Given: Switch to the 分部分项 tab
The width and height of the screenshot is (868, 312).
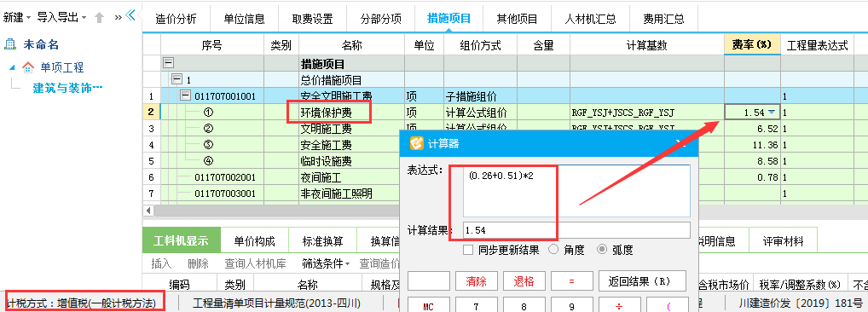Looking at the screenshot, I should tap(380, 19).
